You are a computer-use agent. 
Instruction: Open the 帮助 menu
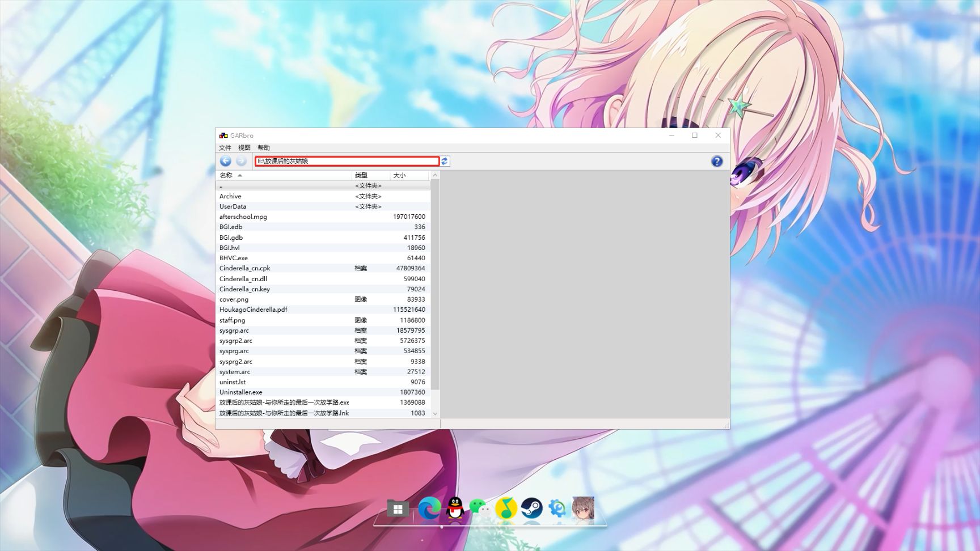(264, 148)
